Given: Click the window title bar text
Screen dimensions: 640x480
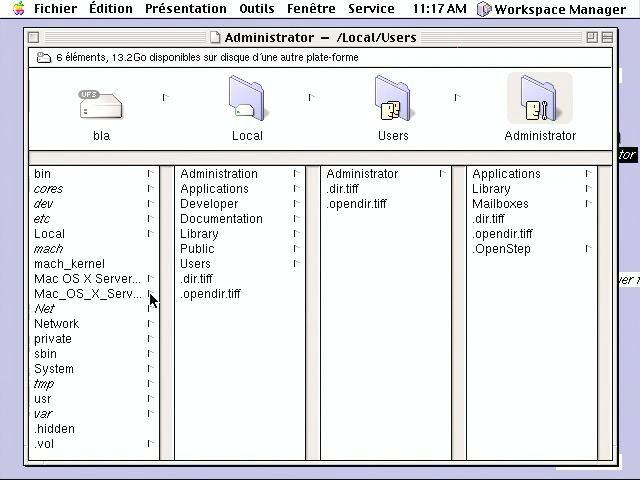Looking at the screenshot, I should 320,38.
